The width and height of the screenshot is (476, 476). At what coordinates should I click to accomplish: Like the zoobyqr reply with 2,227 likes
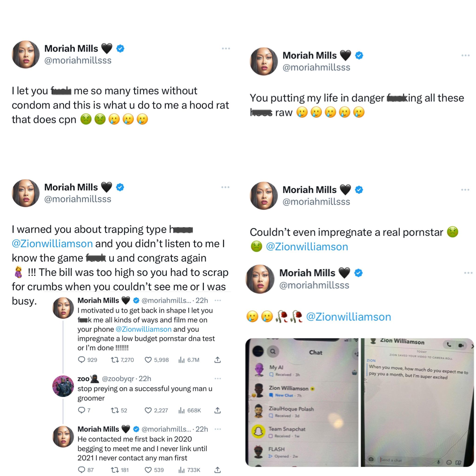148,410
